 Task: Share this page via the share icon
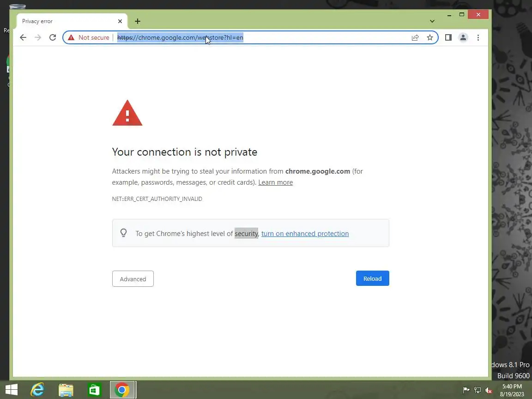[x=415, y=37]
